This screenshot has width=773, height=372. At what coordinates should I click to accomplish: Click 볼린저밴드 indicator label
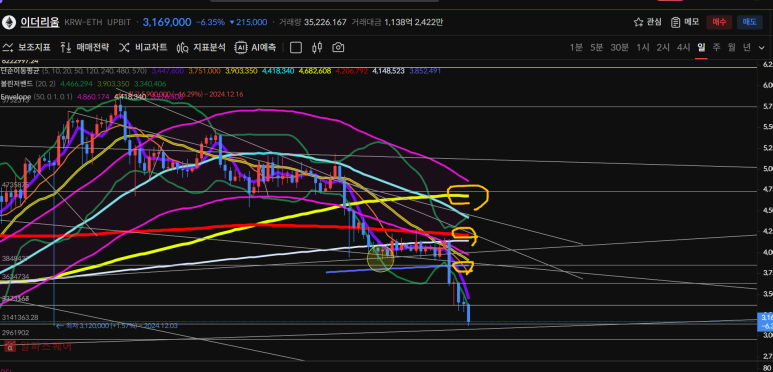point(17,84)
